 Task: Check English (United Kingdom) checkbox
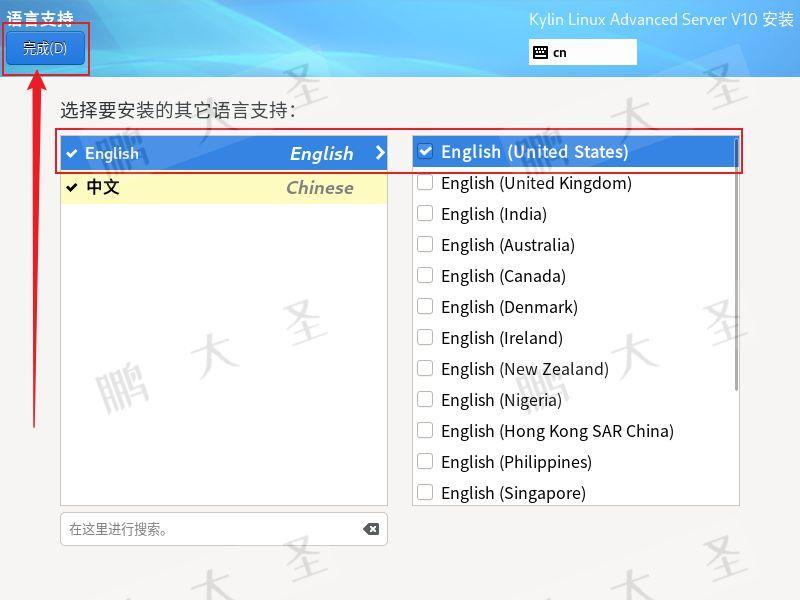tap(425, 182)
